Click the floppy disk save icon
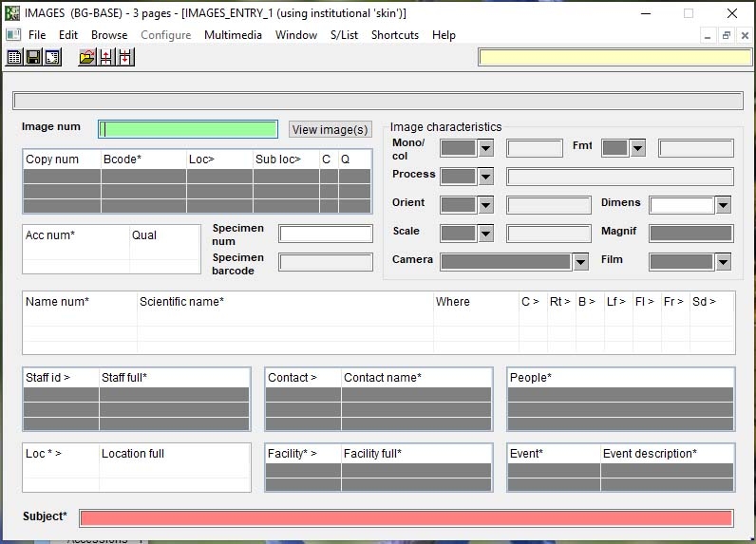The height and width of the screenshot is (544, 756). (x=33, y=58)
